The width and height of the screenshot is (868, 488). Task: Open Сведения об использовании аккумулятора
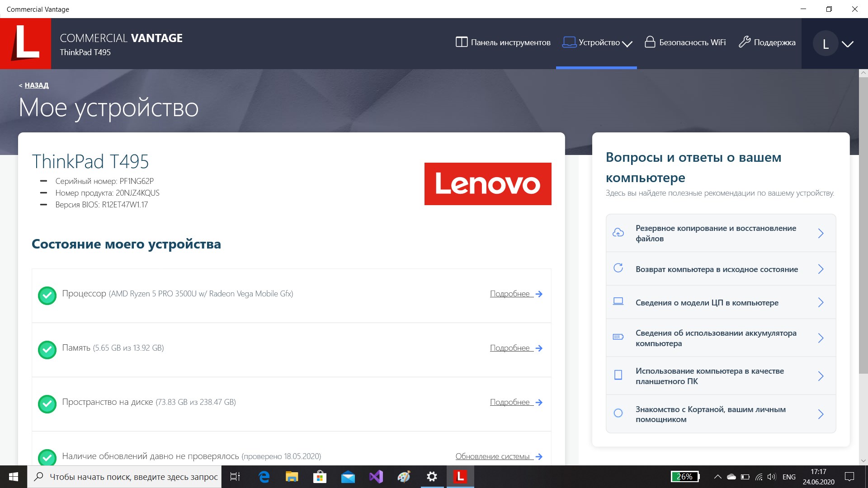(x=721, y=338)
